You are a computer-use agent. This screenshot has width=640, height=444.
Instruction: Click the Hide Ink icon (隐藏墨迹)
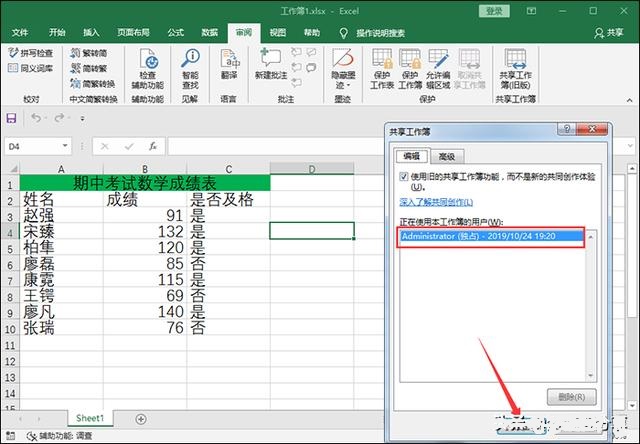(x=343, y=59)
